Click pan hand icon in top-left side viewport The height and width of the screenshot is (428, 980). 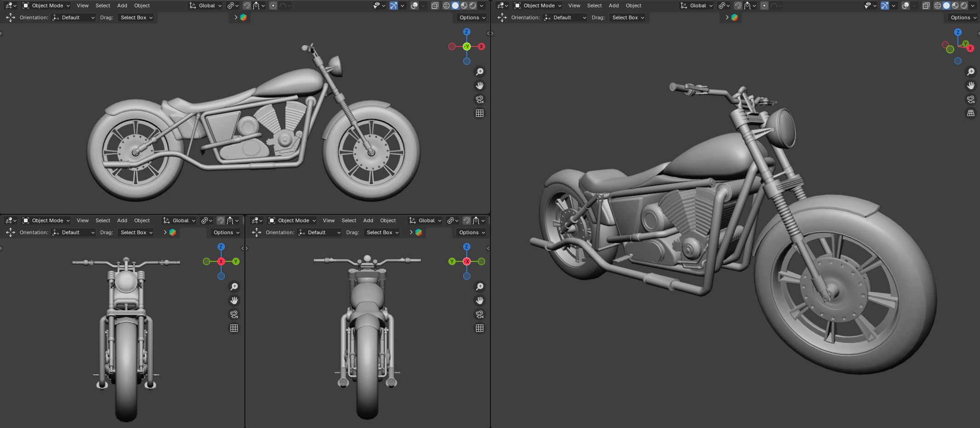click(x=480, y=86)
